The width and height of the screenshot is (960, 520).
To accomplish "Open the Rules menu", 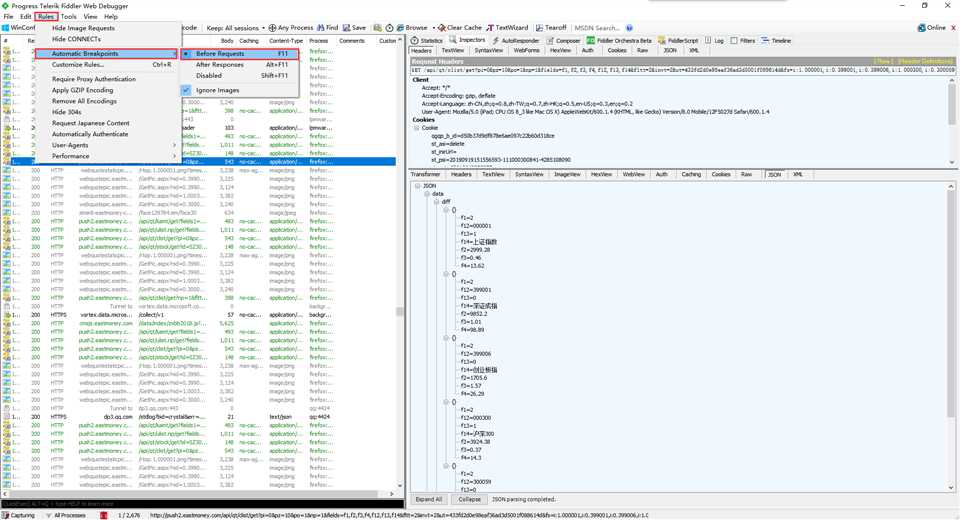I will (46, 17).
